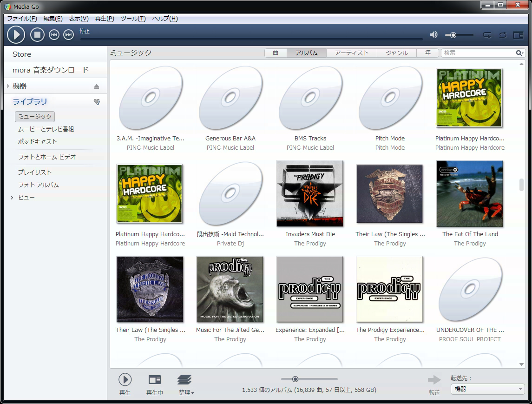The image size is (532, 404).
Task: Open the 表示(V) menu
Action: coord(79,18)
